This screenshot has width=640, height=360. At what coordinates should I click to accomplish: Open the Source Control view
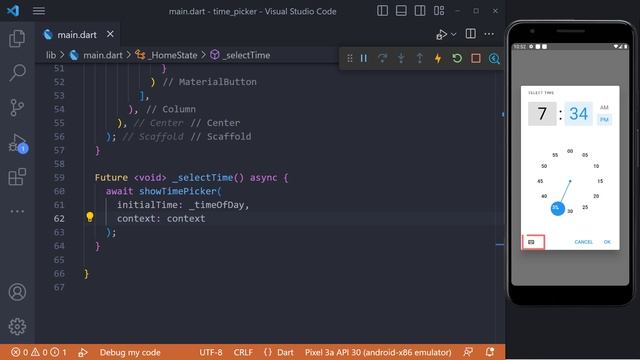click(x=17, y=108)
